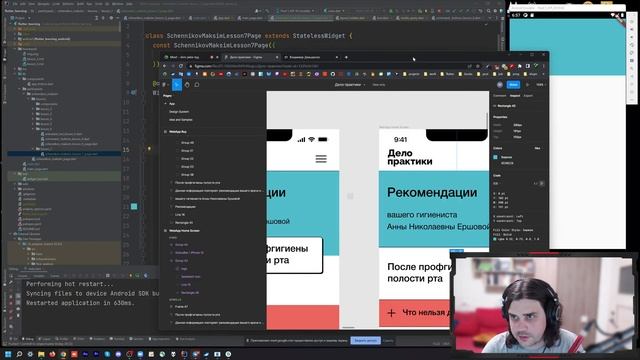The width and height of the screenshot is (640, 360).
Task: Select the Figma Hand tool
Action: 187,85
